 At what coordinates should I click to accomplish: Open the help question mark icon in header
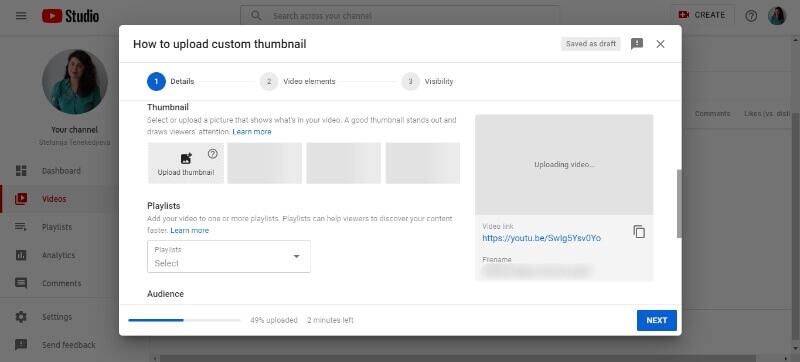[751, 16]
